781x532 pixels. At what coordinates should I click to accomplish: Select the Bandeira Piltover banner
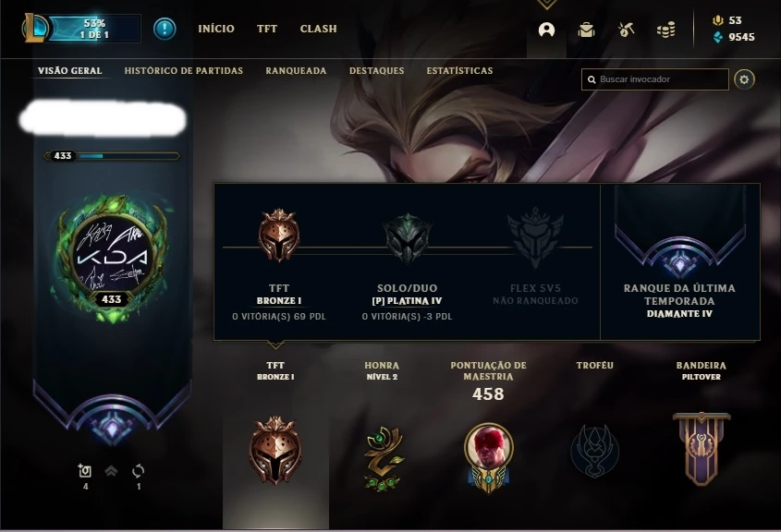coord(702,448)
